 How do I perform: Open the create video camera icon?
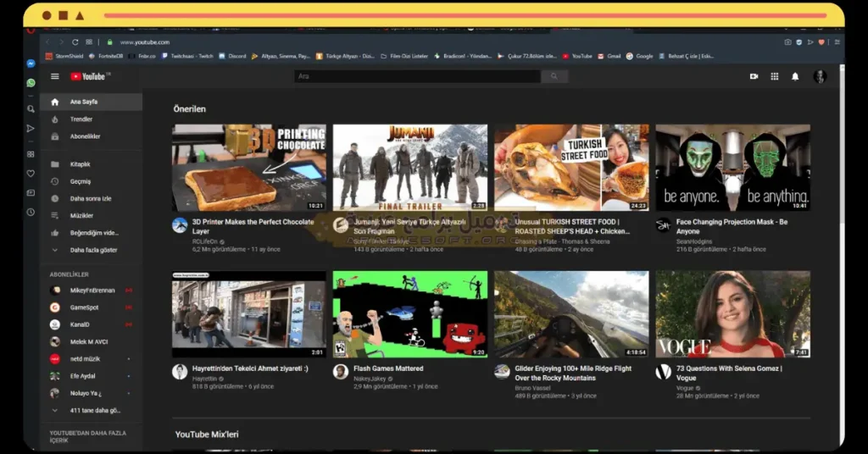coord(754,76)
